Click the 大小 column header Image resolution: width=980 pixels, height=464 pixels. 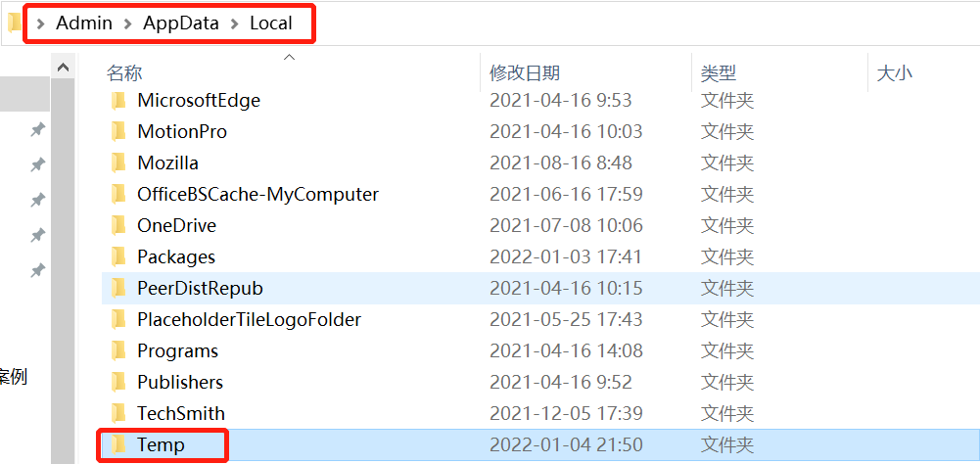(x=895, y=73)
